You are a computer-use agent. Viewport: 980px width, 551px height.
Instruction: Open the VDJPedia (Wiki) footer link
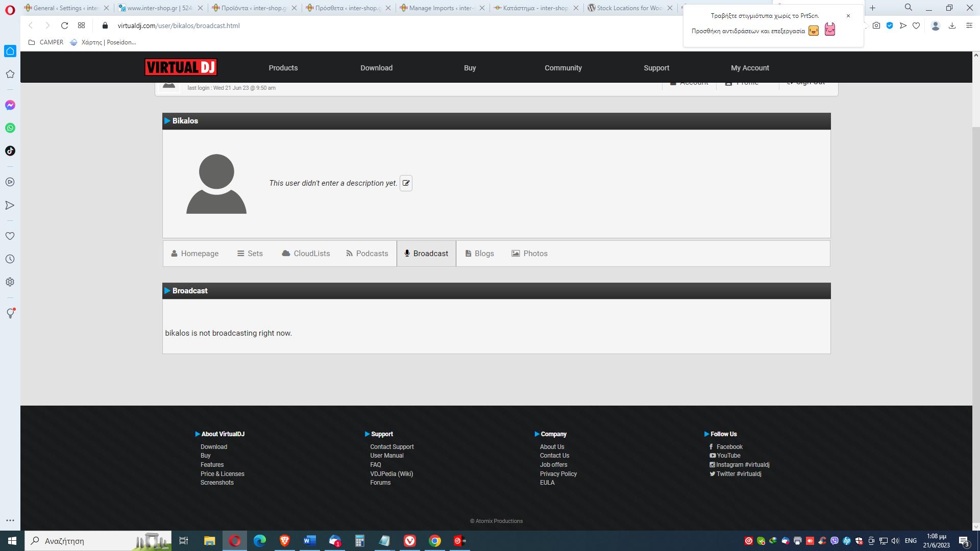pos(391,474)
